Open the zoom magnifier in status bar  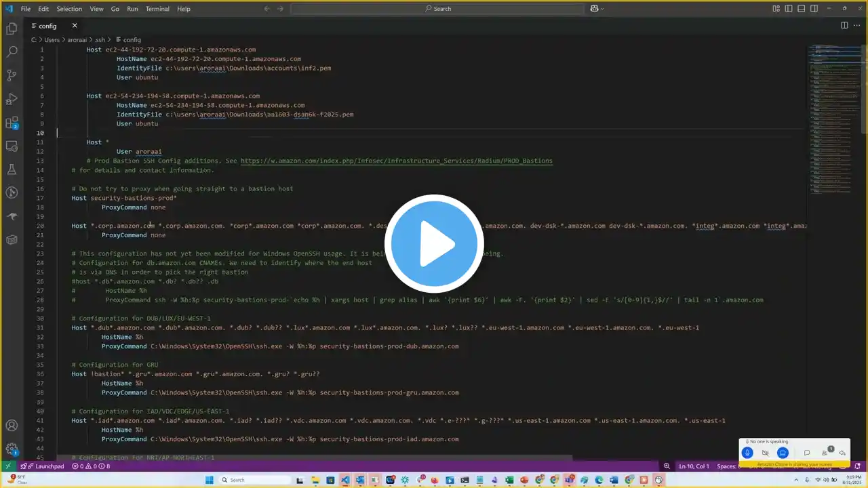pyautogui.click(x=667, y=466)
